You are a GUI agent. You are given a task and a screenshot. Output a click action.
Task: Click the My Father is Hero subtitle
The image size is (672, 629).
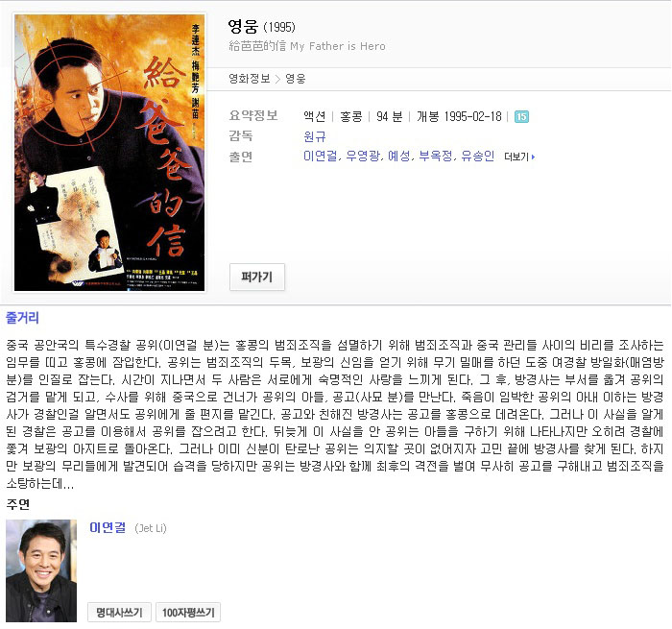338,46
